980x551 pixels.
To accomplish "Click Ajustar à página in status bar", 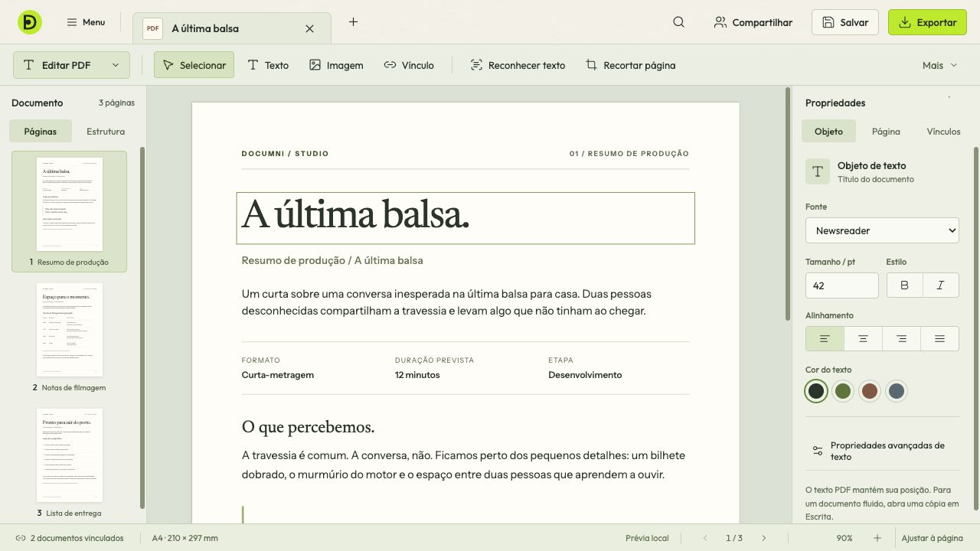I will coord(932,538).
